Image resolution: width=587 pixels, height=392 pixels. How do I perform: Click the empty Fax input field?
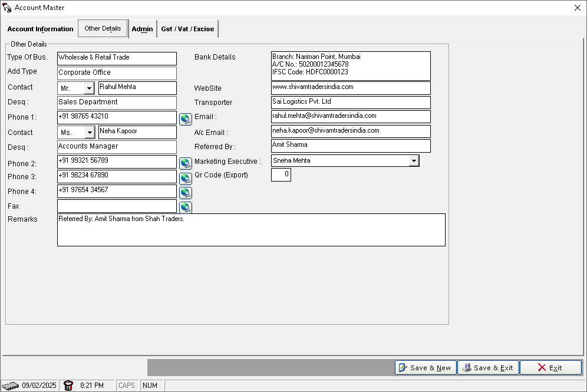[x=117, y=206]
